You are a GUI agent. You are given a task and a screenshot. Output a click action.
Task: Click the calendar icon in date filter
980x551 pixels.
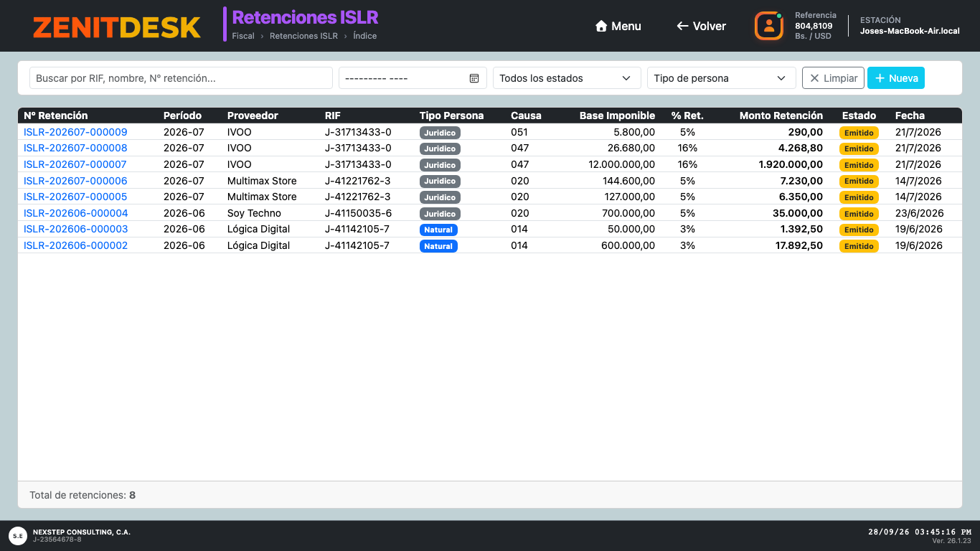(474, 78)
